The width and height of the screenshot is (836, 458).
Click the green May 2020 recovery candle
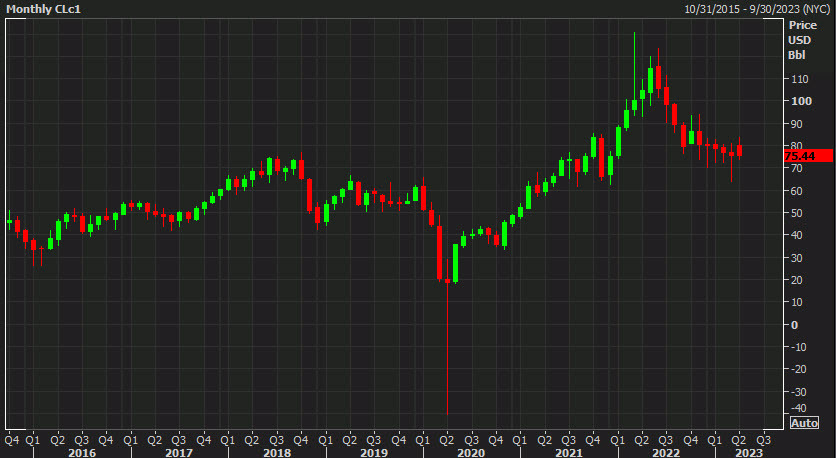456,263
